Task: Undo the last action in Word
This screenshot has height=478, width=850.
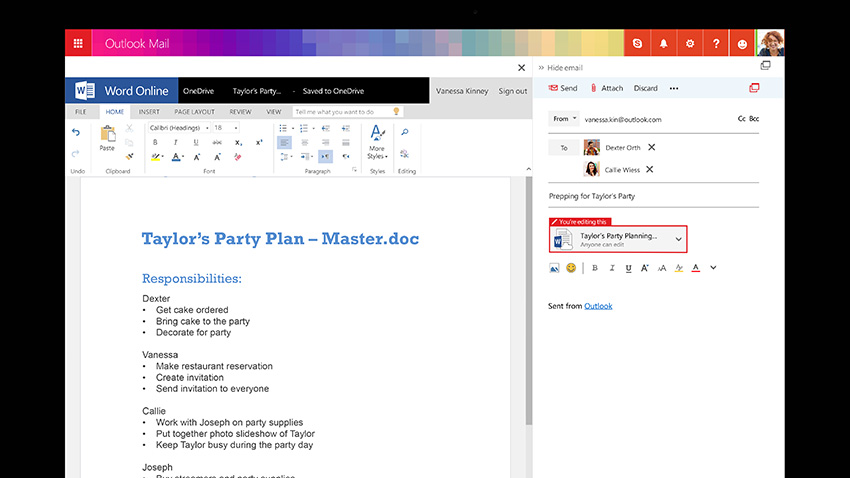Action: point(76,132)
